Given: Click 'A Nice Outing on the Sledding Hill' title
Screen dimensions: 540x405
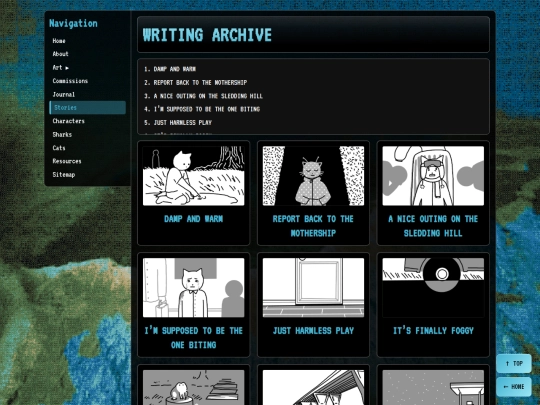Looking at the screenshot, I should pos(433,226).
